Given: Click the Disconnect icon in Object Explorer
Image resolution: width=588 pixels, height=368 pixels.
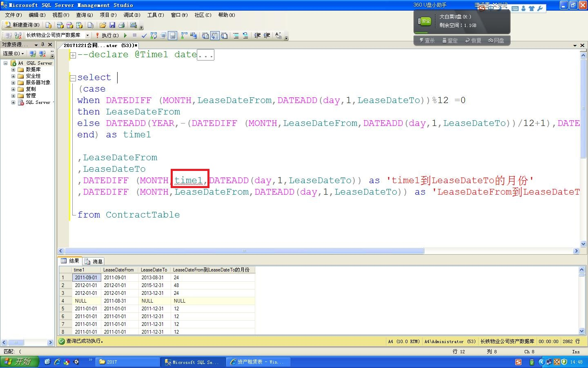Looking at the screenshot, I should pyautogui.click(x=42, y=54).
